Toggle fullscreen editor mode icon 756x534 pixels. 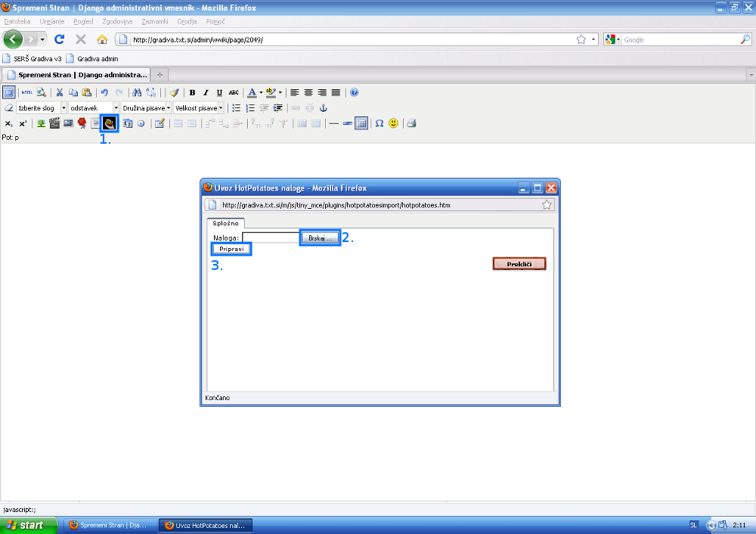8,92
